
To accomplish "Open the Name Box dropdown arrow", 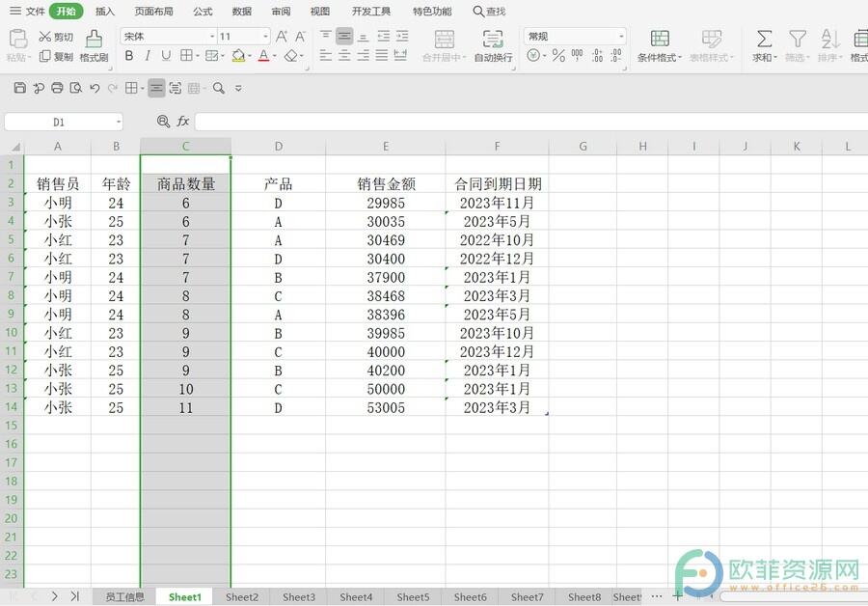I will [x=118, y=122].
